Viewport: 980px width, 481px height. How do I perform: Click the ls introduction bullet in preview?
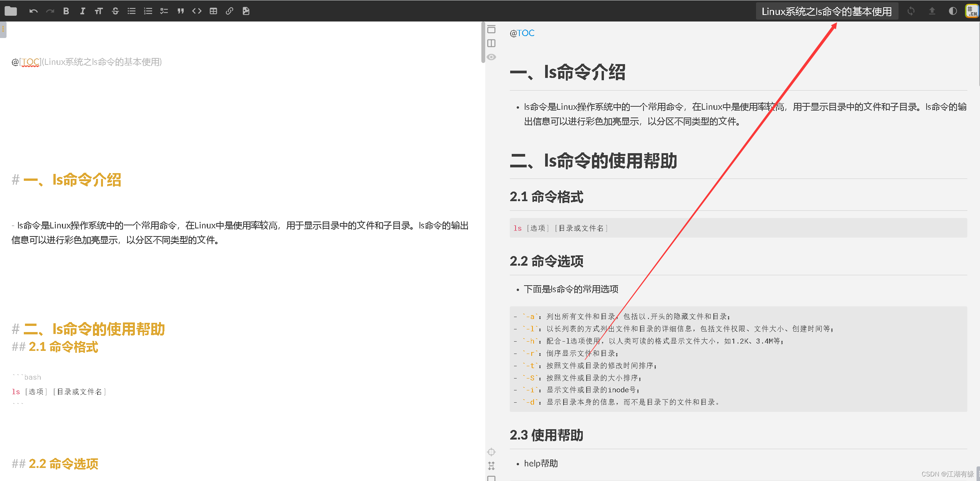[x=745, y=114]
